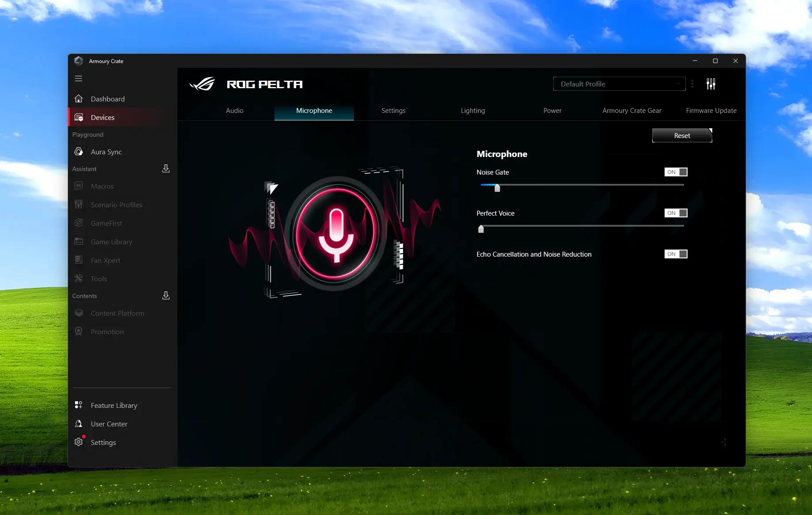The image size is (812, 515).
Task: Click the Dashboard home icon
Action: click(x=79, y=99)
